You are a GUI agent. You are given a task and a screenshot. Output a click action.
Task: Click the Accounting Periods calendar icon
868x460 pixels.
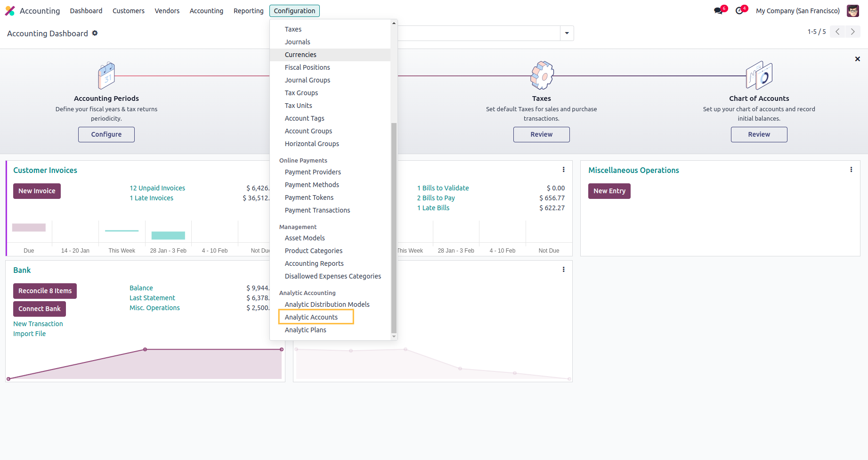pyautogui.click(x=106, y=75)
